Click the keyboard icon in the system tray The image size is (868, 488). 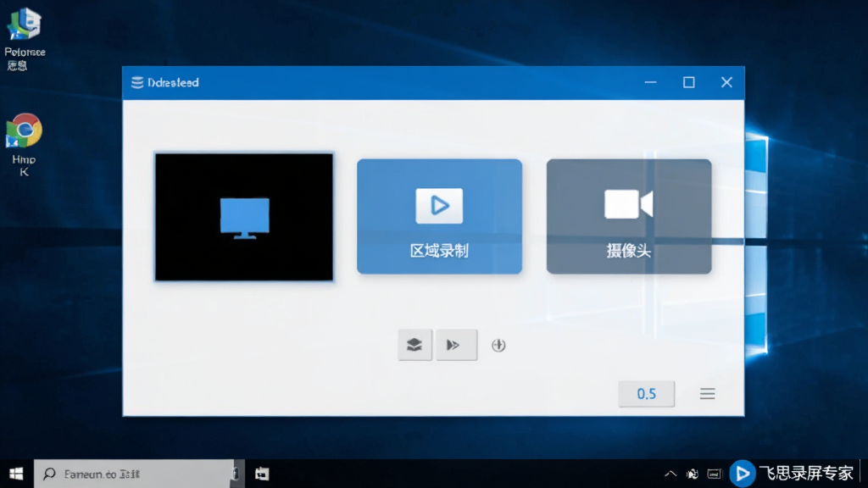point(715,474)
